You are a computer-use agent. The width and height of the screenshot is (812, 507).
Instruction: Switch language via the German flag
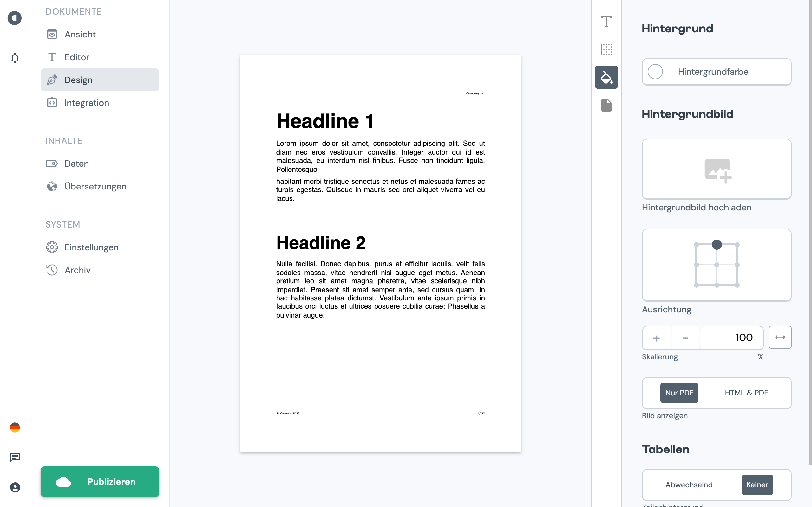(15, 427)
